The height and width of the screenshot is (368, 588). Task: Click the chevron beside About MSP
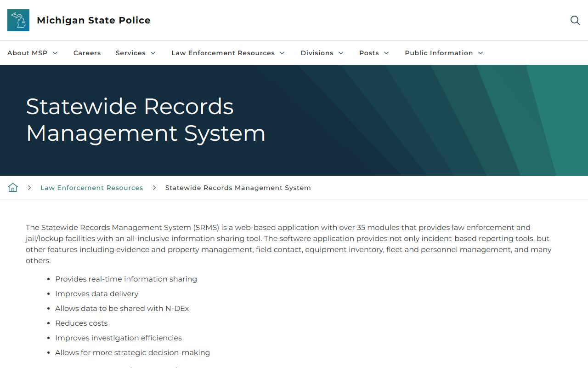[x=55, y=53]
